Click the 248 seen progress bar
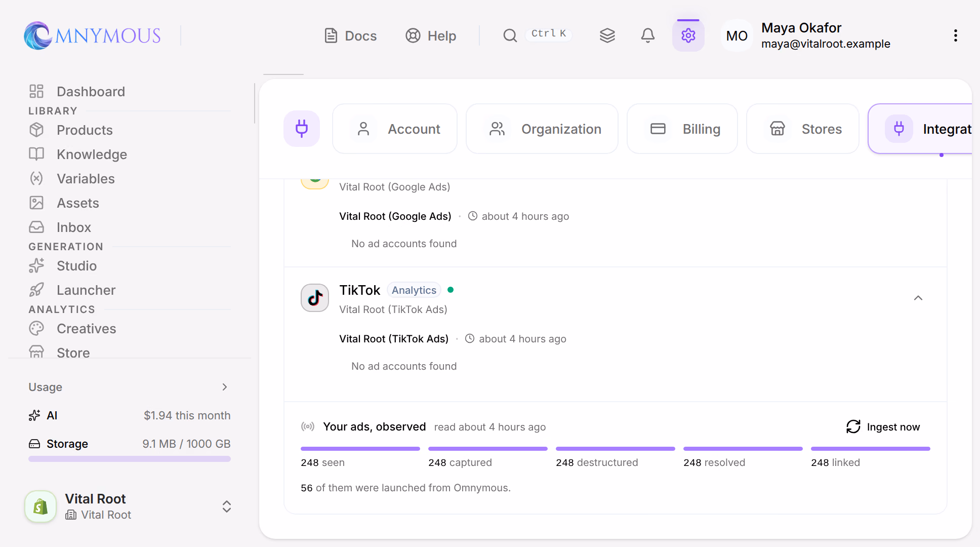 pyautogui.click(x=360, y=449)
